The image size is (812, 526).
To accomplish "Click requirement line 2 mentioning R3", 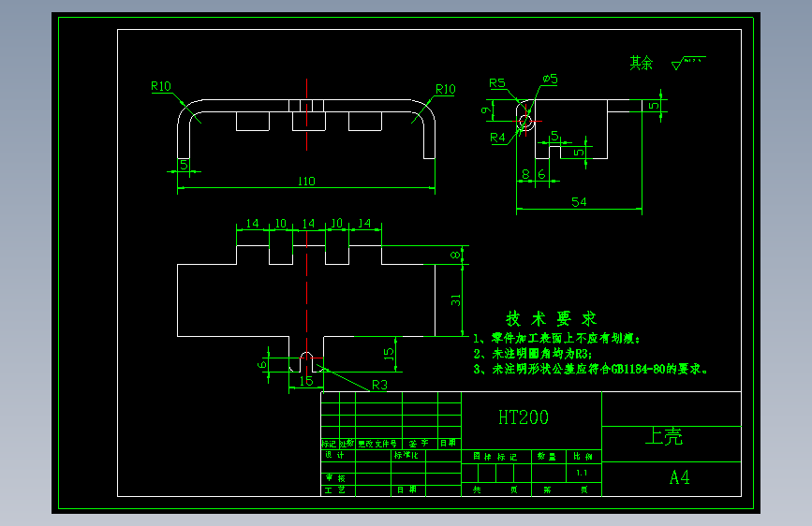I will click(533, 354).
